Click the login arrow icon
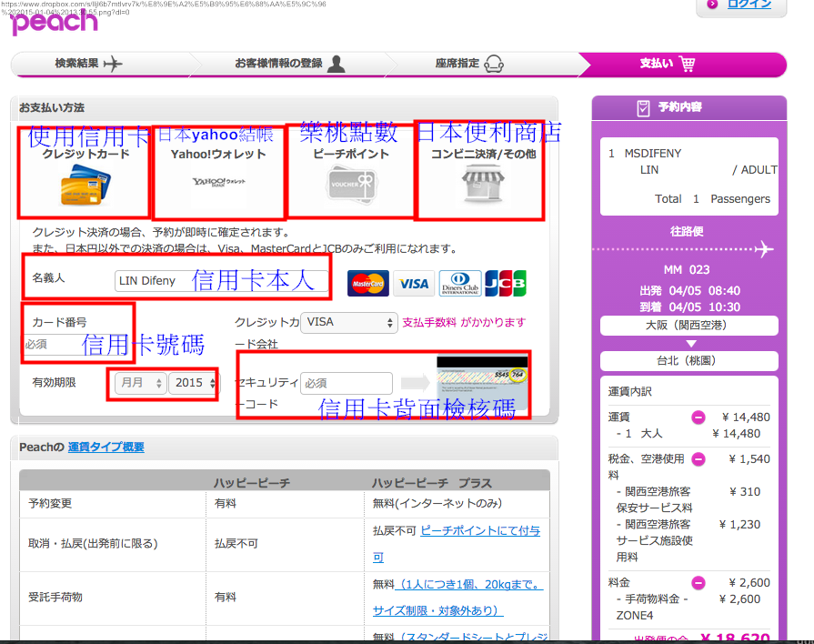 (712, 5)
